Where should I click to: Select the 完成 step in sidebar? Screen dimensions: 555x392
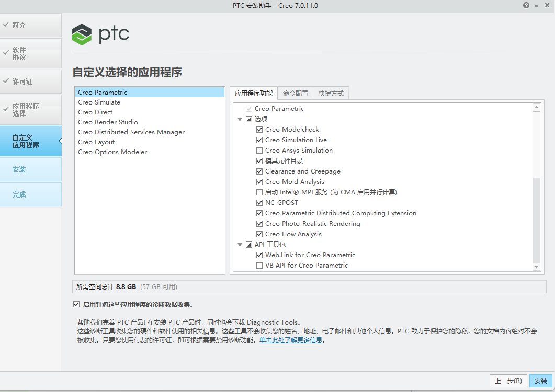(x=31, y=194)
